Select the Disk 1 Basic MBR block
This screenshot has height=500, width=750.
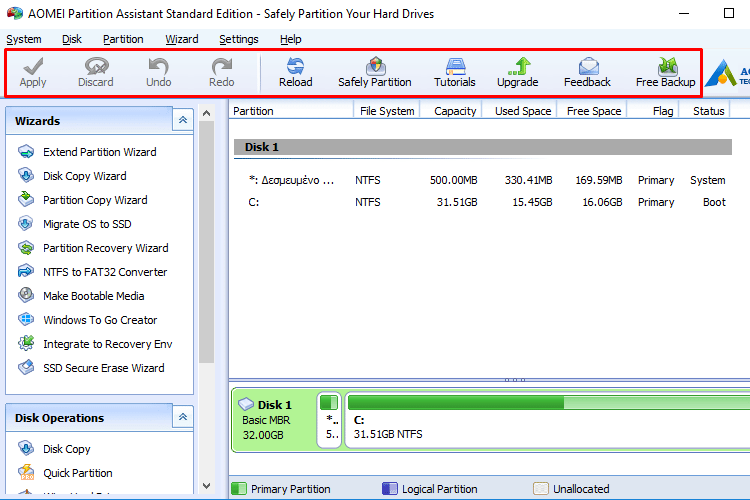coord(274,420)
